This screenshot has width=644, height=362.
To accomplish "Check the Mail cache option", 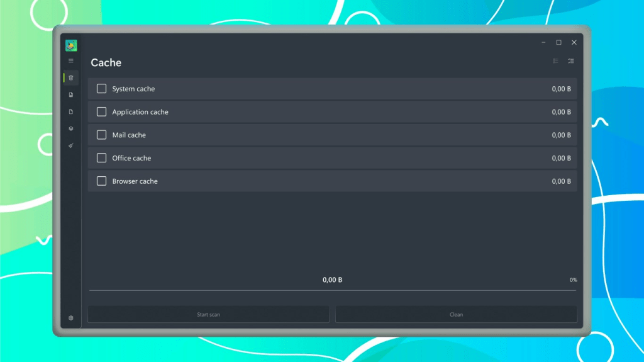I will click(101, 135).
